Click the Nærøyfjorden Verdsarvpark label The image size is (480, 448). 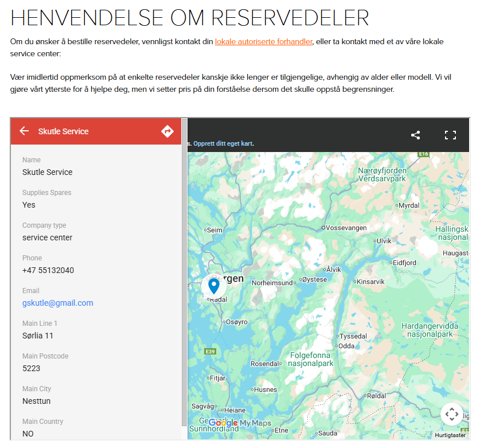coord(381,174)
